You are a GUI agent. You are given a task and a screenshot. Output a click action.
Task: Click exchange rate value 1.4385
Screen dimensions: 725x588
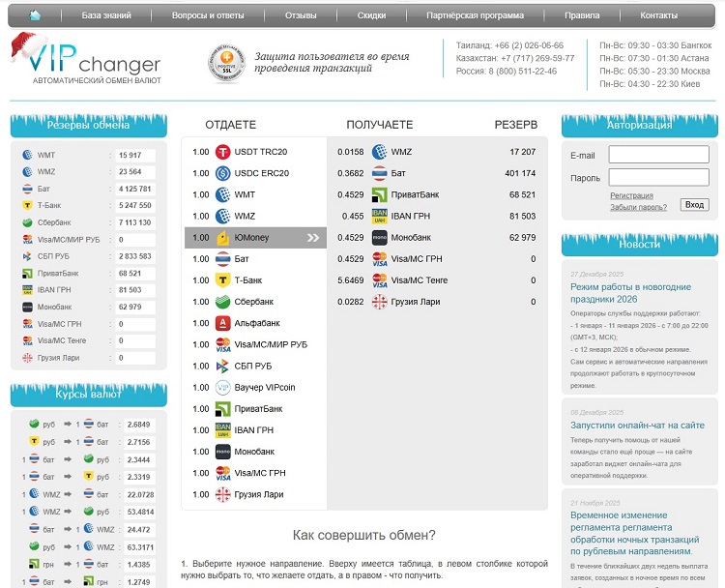tap(138, 565)
